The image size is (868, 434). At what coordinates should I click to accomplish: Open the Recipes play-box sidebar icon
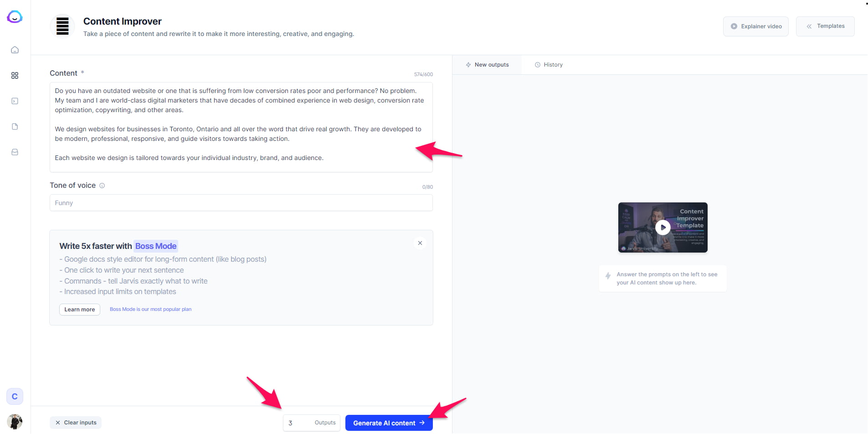click(15, 101)
